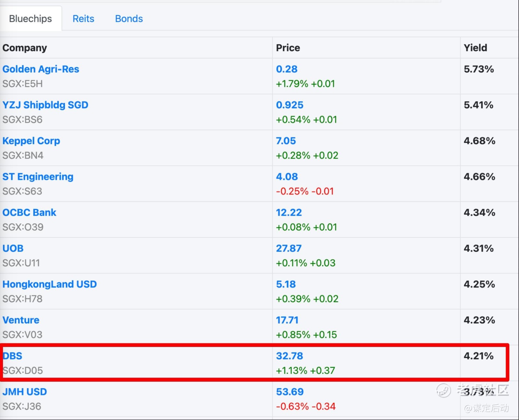Click JMH USD price 53.69
Viewport: 519px width, 420px height.
(290, 392)
